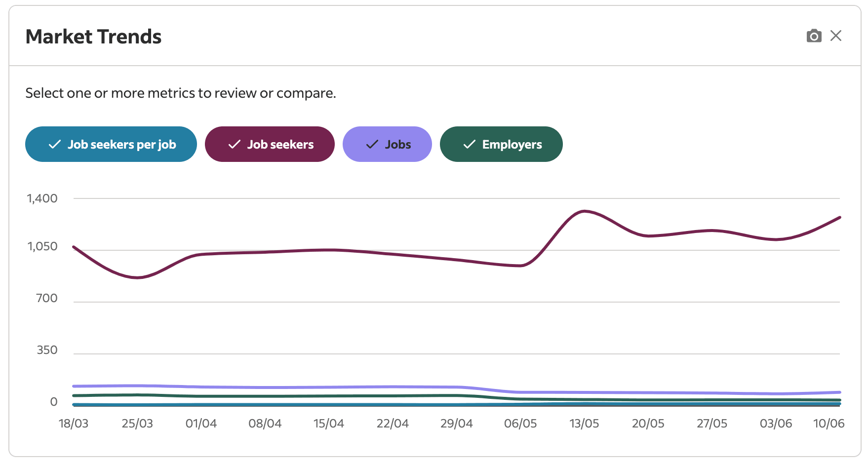Image resolution: width=868 pixels, height=464 pixels.
Task: Click the checkmark on Job seekers chip
Action: [x=234, y=144]
